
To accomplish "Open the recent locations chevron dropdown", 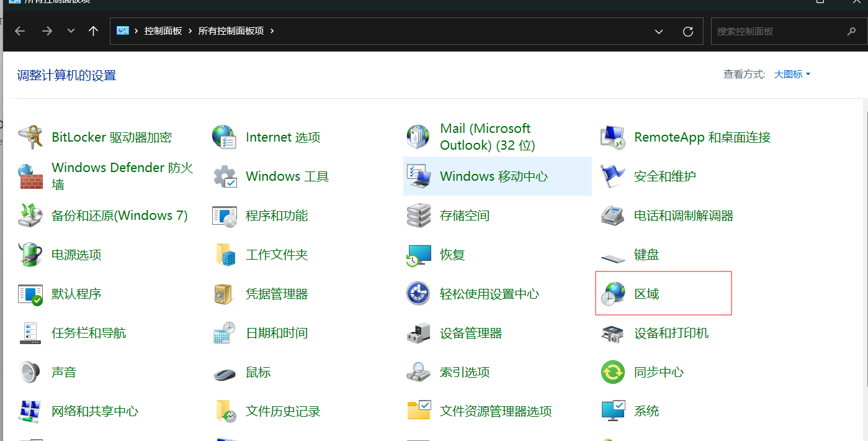I will 71,31.
